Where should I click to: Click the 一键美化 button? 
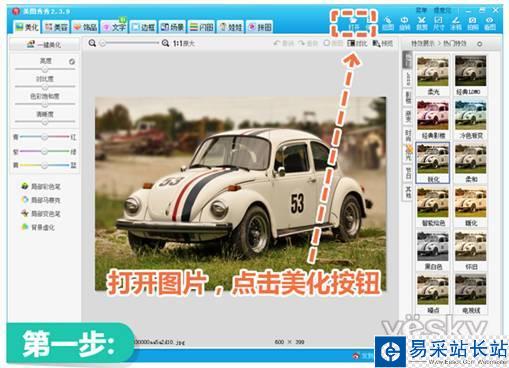point(44,44)
